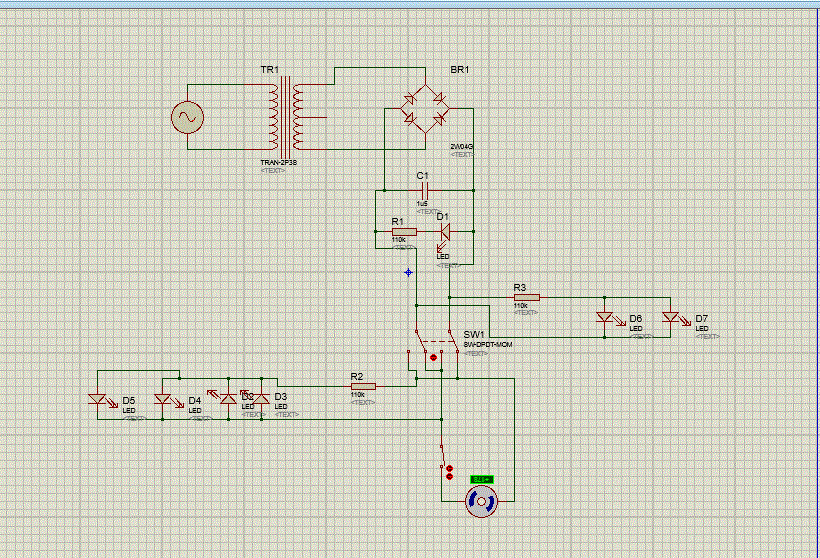Click the TR1 reference label

click(270, 70)
